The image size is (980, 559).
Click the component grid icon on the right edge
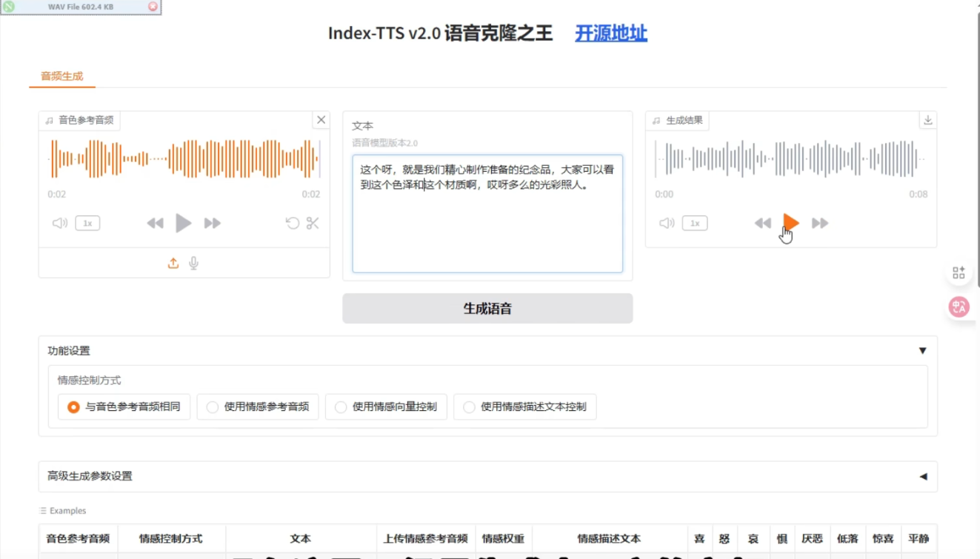point(959,272)
